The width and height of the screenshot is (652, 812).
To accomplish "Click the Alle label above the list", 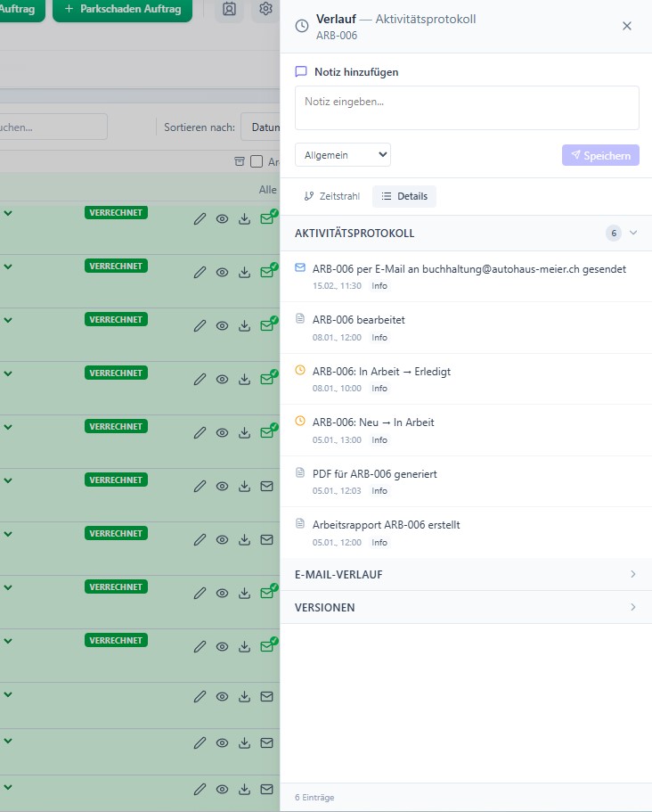I will (x=267, y=190).
